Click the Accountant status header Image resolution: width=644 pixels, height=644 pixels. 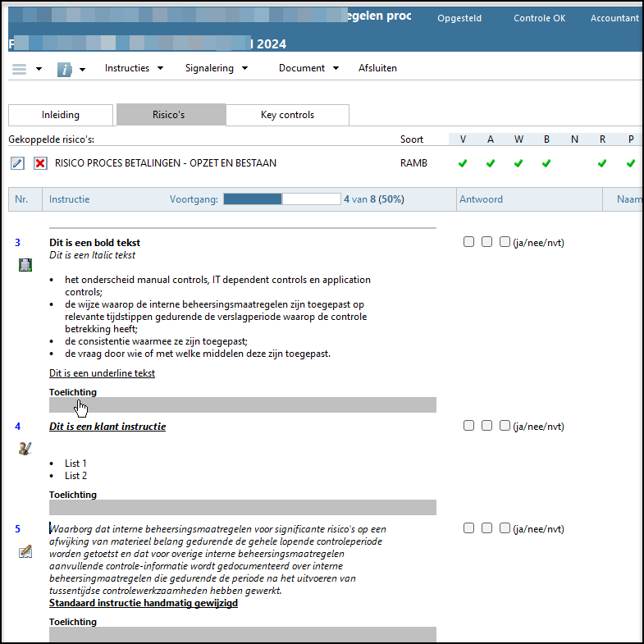pyautogui.click(x=614, y=18)
